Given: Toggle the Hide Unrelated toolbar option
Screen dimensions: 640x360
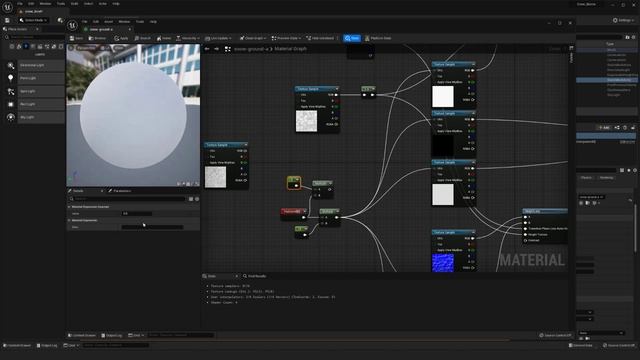Looking at the screenshot, I should pos(320,38).
